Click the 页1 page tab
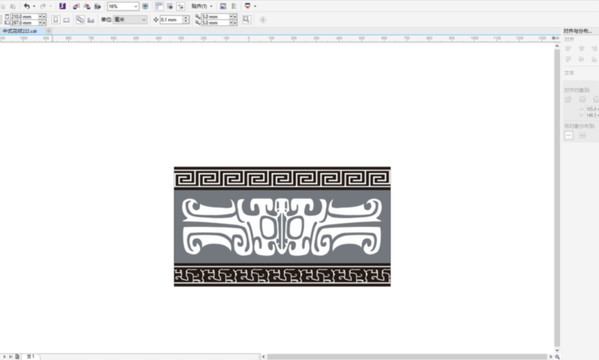The height and width of the screenshot is (360, 599). [x=31, y=357]
